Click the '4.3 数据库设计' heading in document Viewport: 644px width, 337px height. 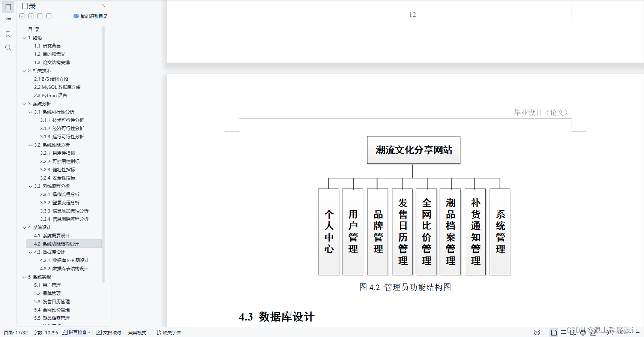[x=276, y=317]
